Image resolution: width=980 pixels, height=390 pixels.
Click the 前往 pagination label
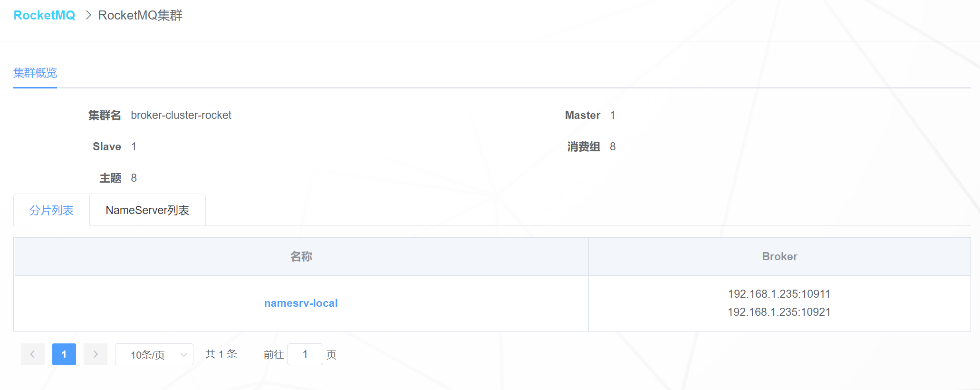pos(274,354)
